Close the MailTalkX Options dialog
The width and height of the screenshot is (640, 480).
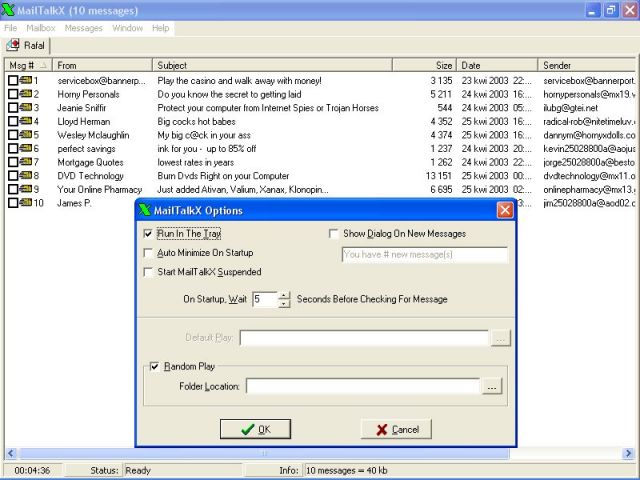click(505, 210)
